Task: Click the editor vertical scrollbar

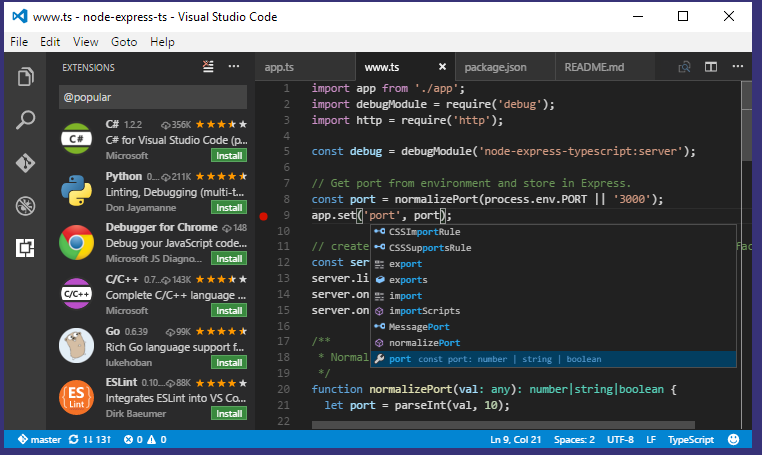Action: point(747,122)
